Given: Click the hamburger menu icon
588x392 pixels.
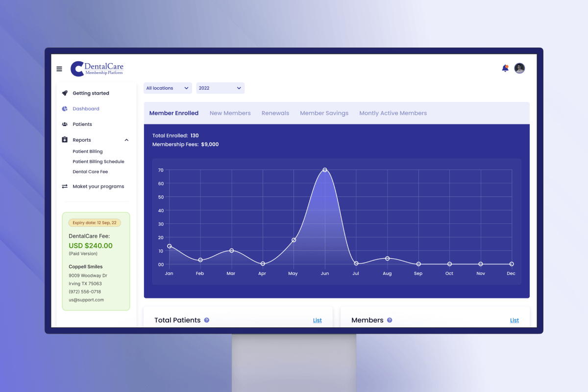Looking at the screenshot, I should 59,69.
